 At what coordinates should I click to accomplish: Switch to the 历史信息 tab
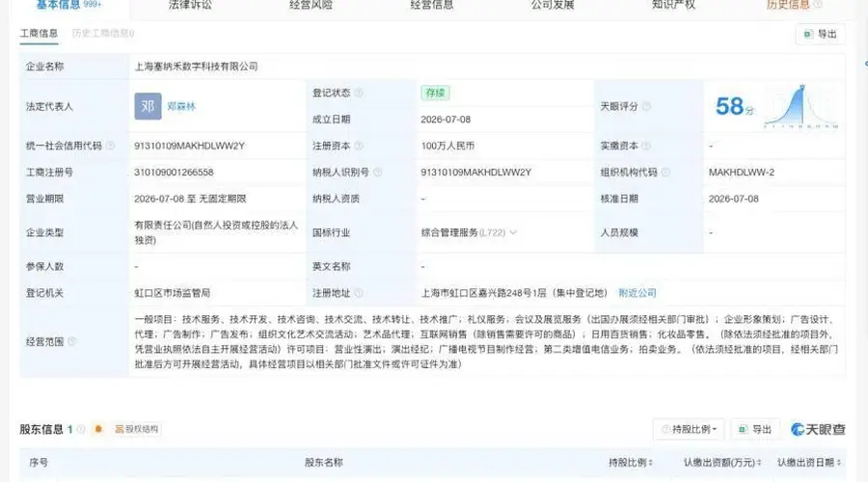pyautogui.click(x=788, y=5)
